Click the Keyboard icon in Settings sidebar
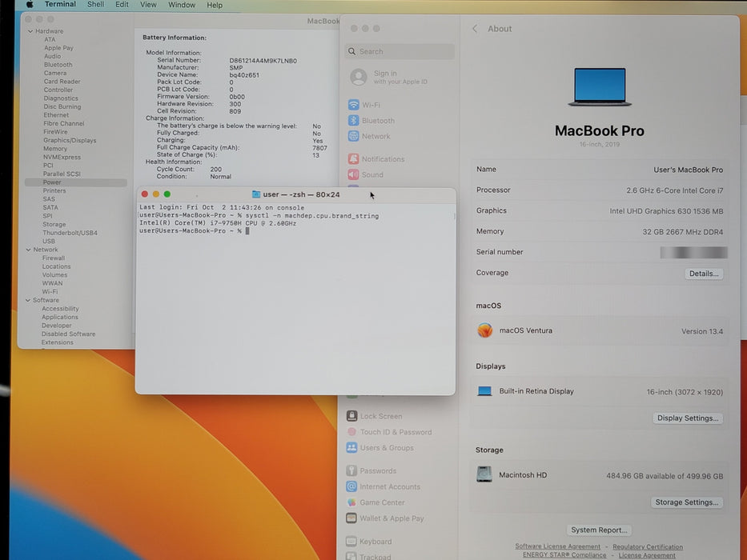 click(351, 541)
